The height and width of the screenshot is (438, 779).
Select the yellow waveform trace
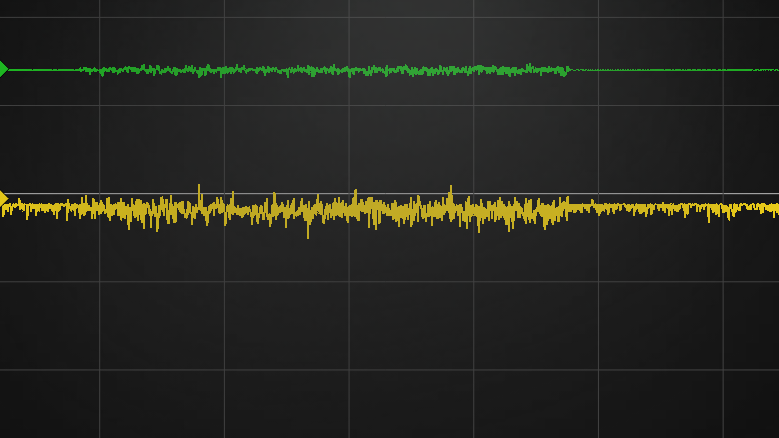click(x=400, y=210)
